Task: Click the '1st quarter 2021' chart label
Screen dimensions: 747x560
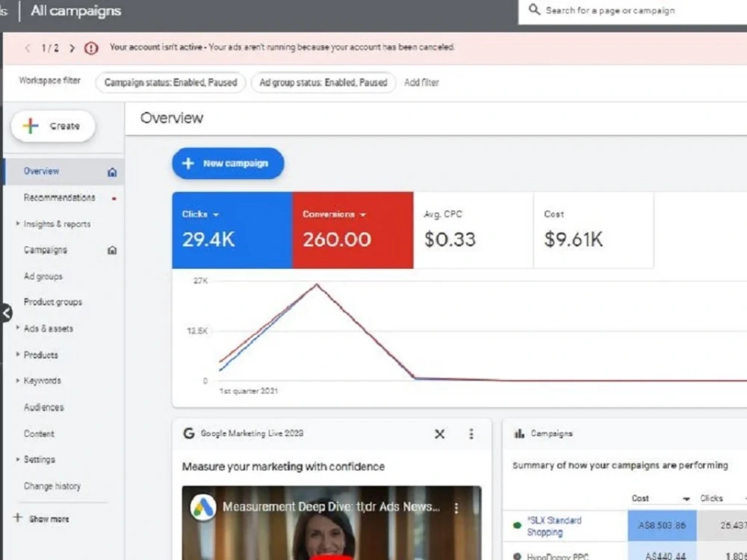Action: pos(248,391)
